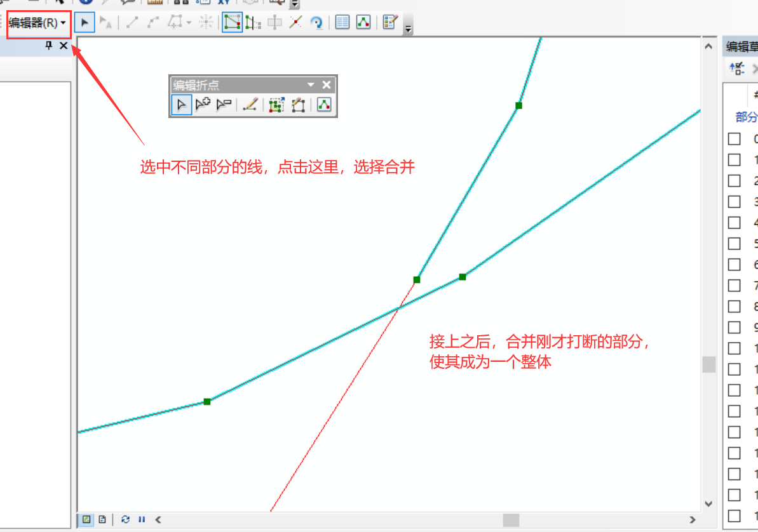Check the checkbox for vertex row 6

click(734, 265)
